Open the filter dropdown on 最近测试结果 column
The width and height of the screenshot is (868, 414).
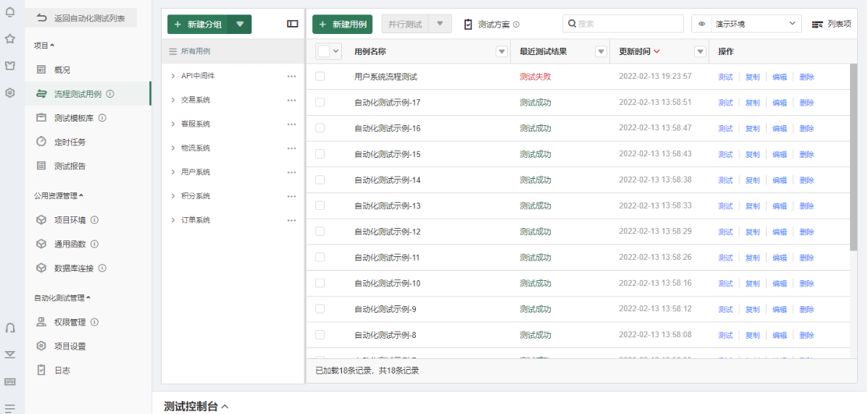(x=601, y=51)
